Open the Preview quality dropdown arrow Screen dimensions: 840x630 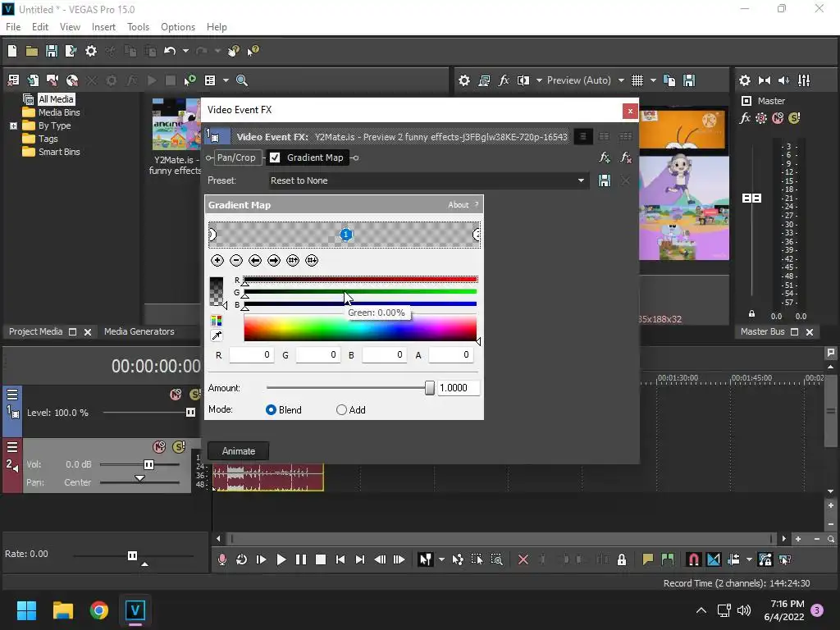point(621,80)
